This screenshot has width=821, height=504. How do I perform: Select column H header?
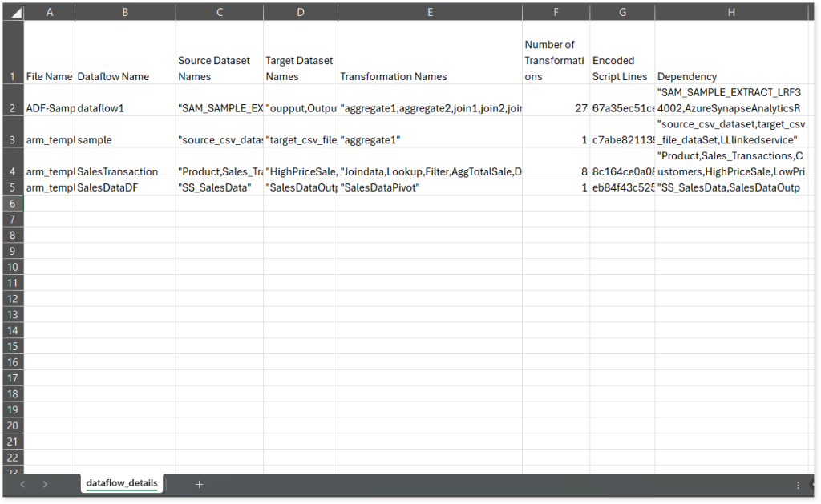click(731, 12)
